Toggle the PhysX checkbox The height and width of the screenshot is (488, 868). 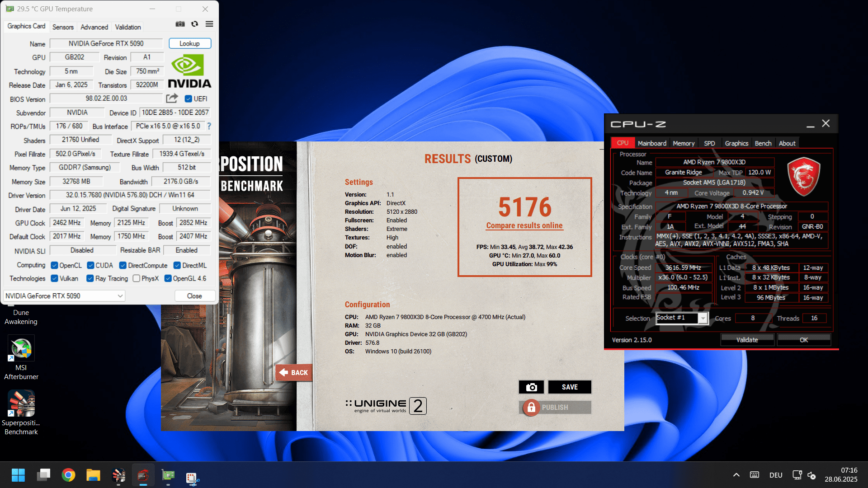[x=137, y=279]
